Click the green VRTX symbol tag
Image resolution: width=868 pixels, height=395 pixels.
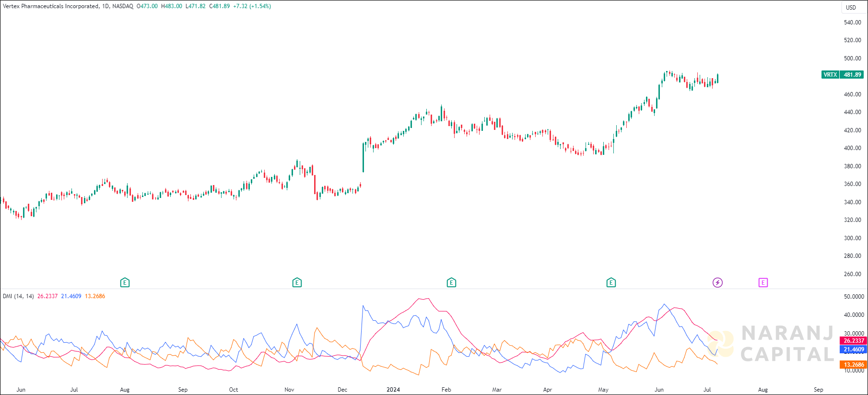point(830,75)
